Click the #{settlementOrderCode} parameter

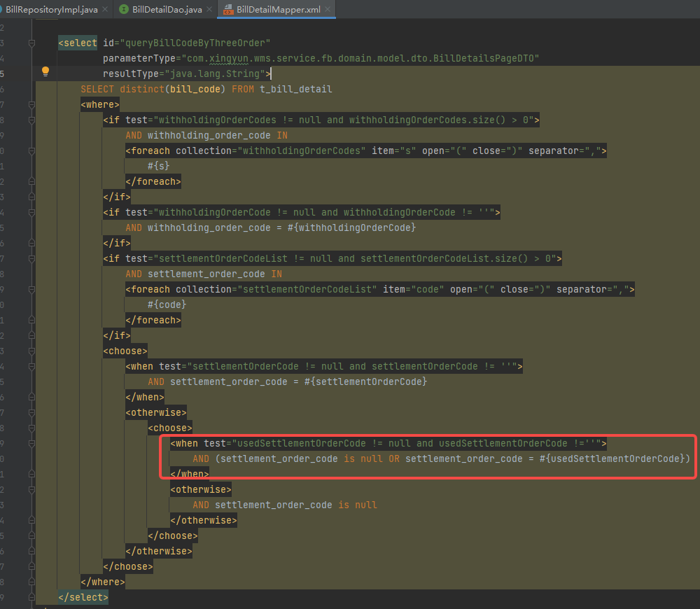click(x=365, y=381)
